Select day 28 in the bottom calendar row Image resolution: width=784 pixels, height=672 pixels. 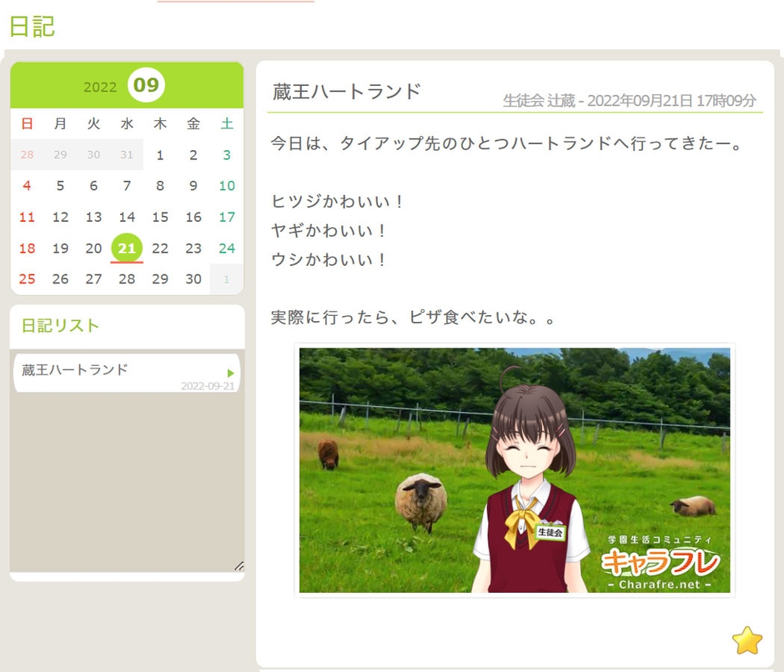[x=127, y=279]
